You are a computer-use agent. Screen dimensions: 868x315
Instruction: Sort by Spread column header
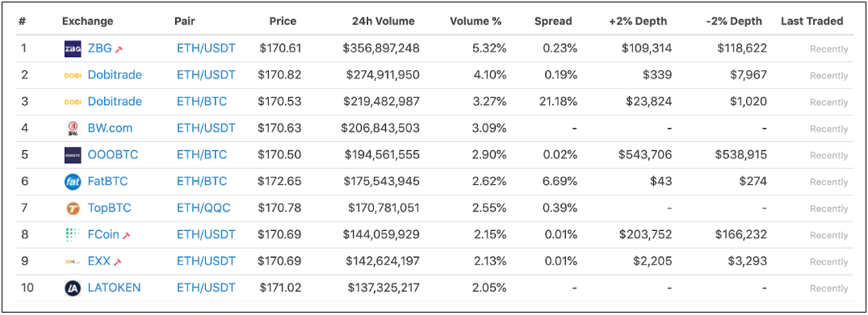click(553, 22)
